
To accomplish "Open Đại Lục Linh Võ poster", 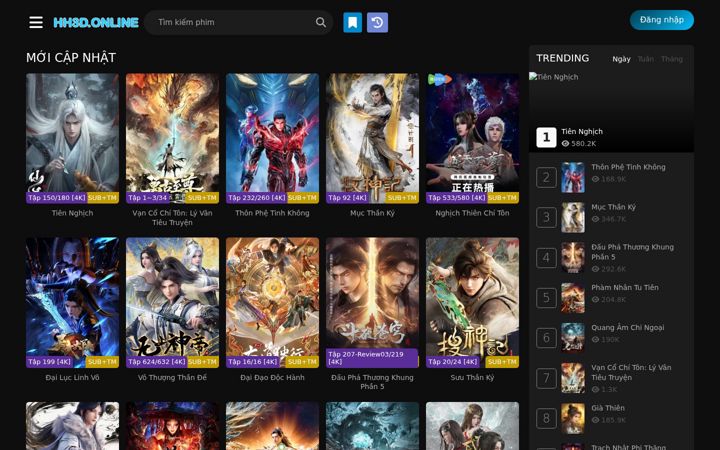I will click(73, 302).
